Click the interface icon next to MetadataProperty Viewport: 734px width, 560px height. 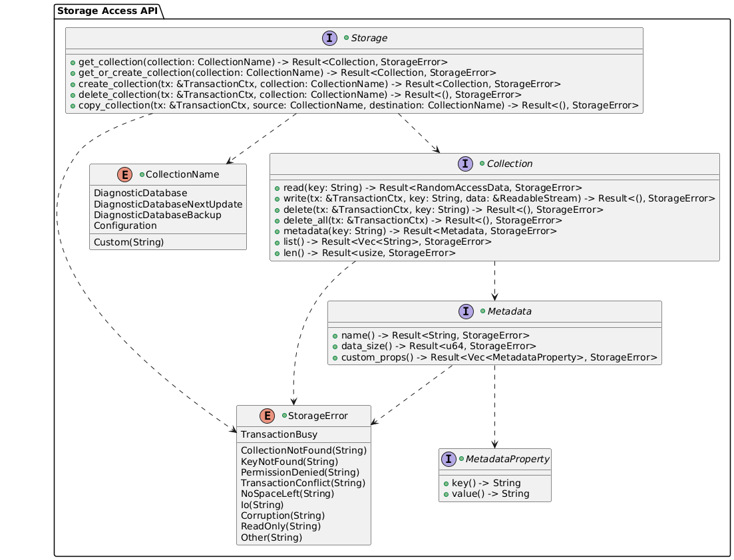pyautogui.click(x=449, y=459)
